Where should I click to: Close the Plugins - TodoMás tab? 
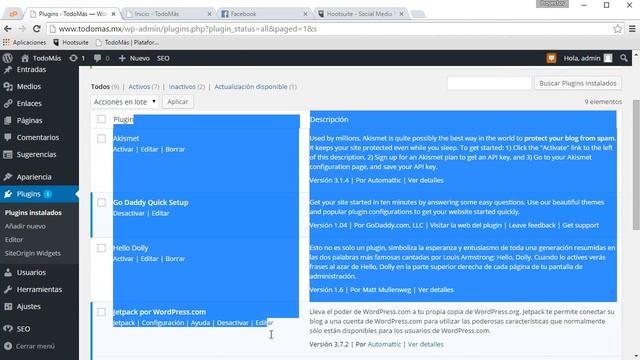click(114, 14)
